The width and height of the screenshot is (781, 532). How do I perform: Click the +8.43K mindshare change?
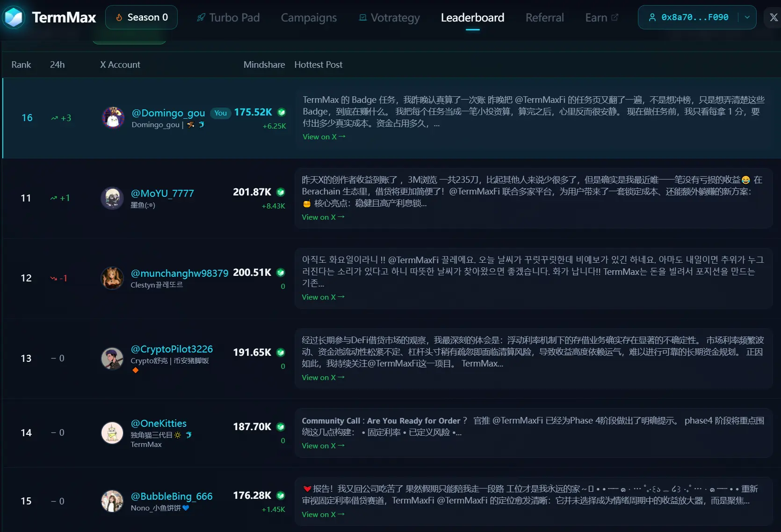point(274,206)
